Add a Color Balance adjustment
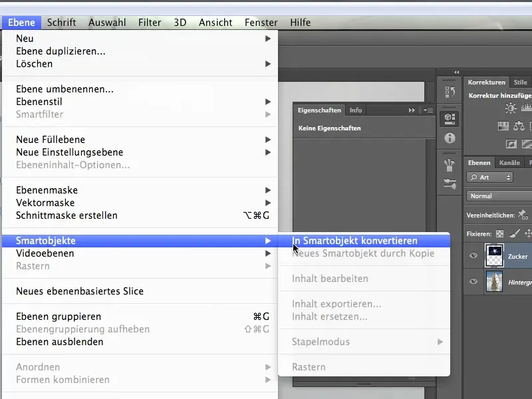 (x=519, y=126)
